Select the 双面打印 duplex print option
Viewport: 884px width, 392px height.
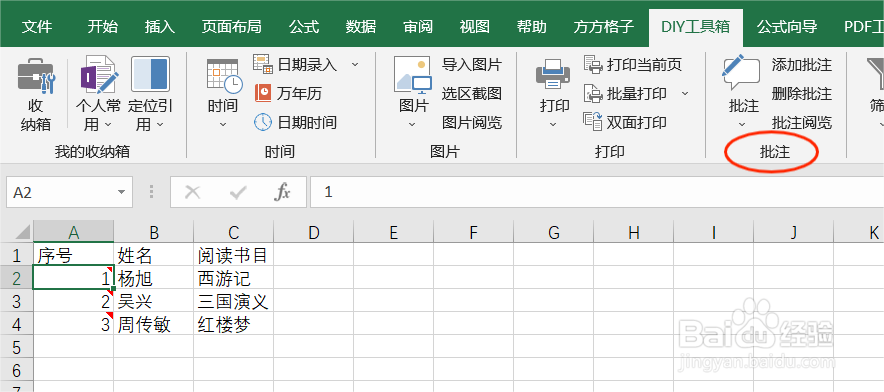[626, 122]
